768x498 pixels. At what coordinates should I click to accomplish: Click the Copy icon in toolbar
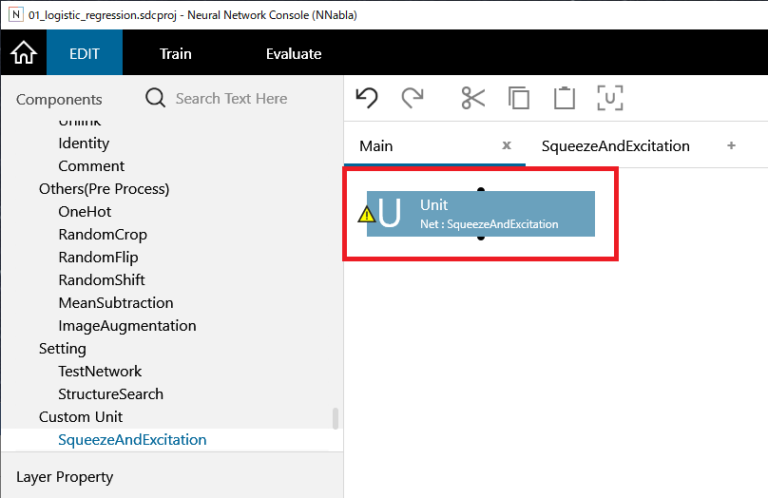(518, 97)
